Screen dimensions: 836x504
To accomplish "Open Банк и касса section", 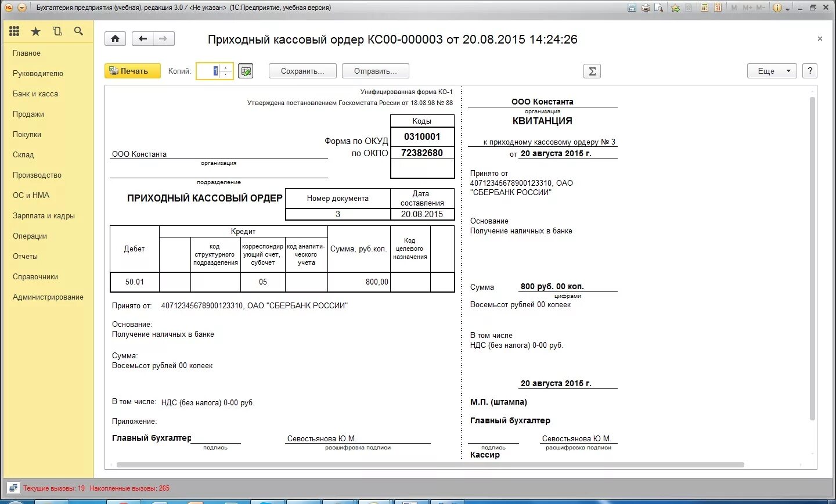I will pyautogui.click(x=35, y=93).
